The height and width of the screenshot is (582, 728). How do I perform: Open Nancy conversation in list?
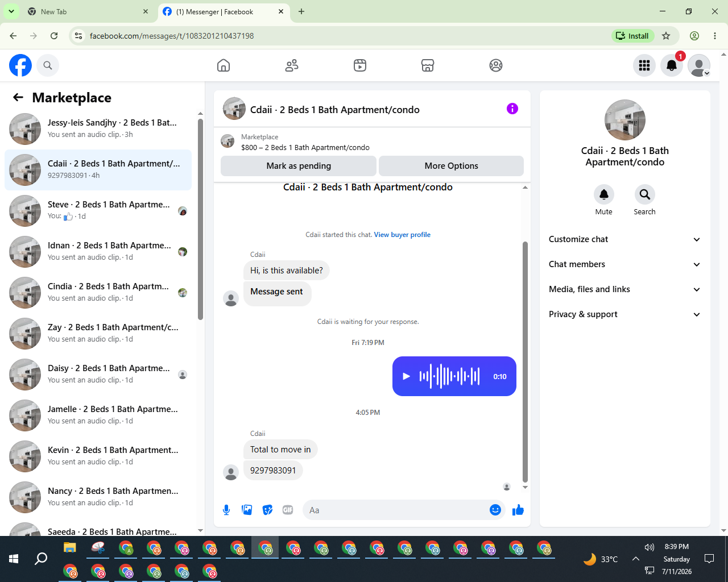pyautogui.click(x=98, y=497)
